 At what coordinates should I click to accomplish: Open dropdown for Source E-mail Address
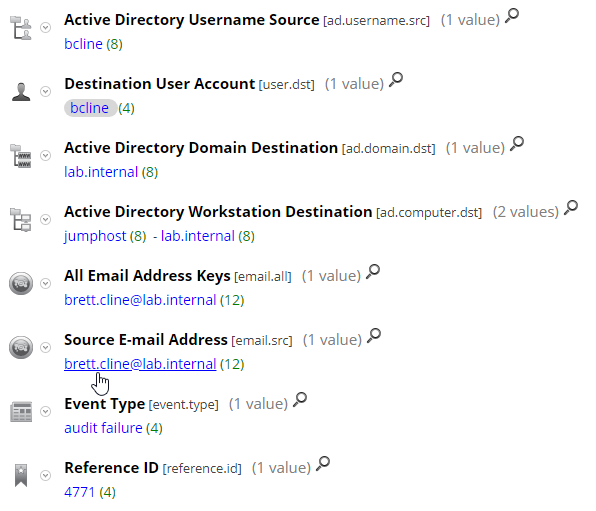tap(46, 347)
